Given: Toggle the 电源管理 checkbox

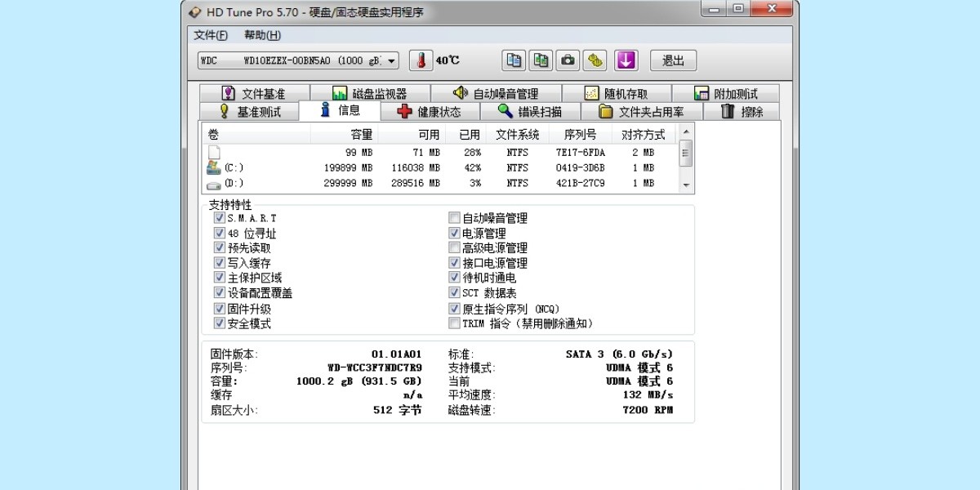Looking at the screenshot, I should pyautogui.click(x=455, y=233).
